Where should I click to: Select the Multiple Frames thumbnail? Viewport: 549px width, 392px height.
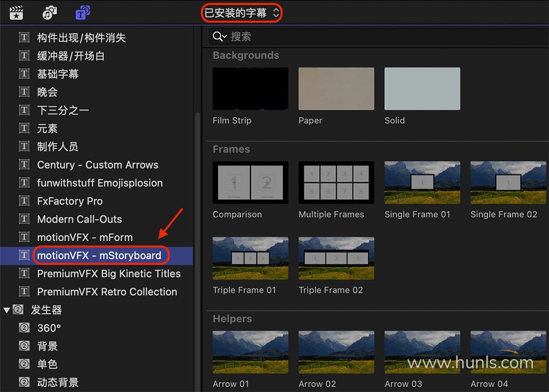coord(336,183)
